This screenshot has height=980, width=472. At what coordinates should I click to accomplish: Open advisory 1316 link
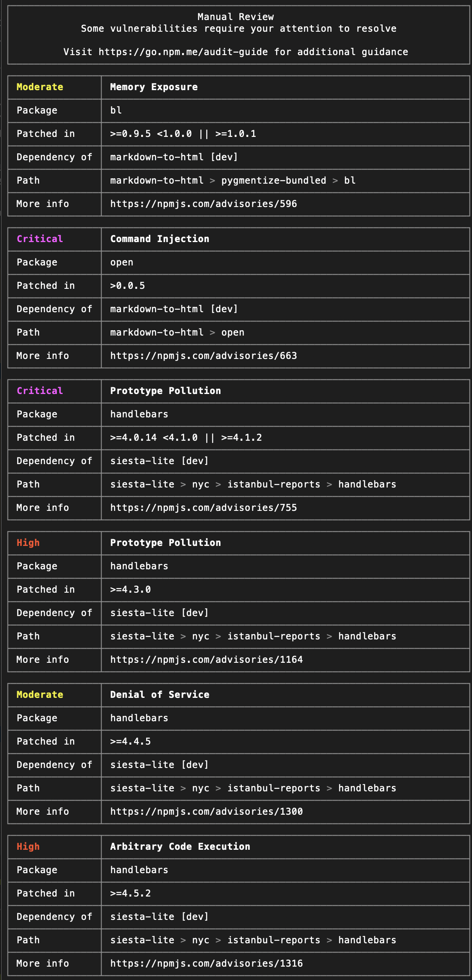click(206, 963)
